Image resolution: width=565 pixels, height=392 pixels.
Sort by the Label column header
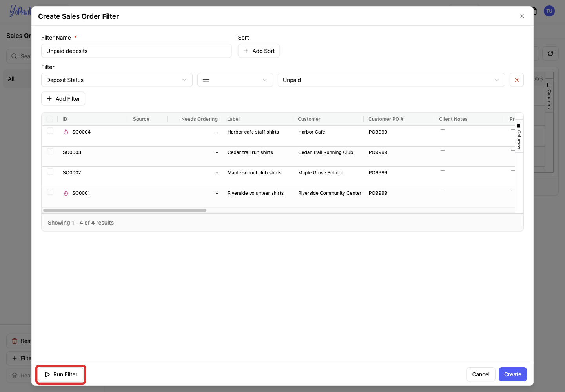click(x=233, y=119)
